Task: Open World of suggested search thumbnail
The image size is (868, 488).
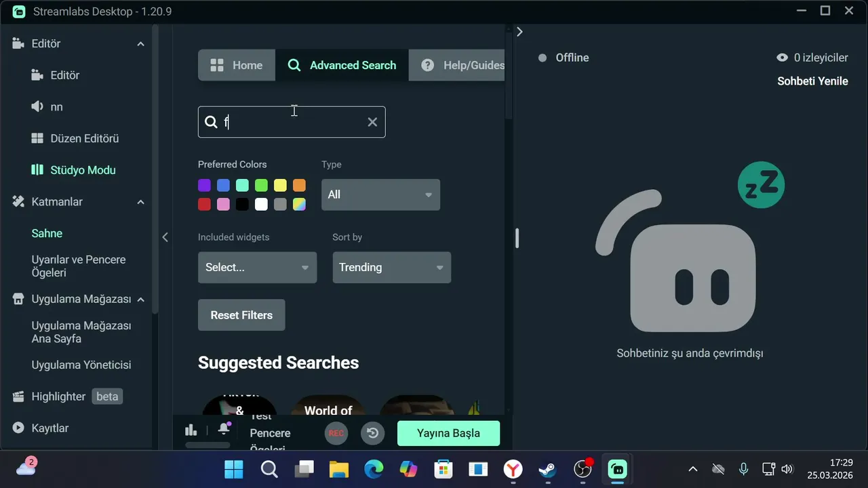Action: (x=328, y=405)
